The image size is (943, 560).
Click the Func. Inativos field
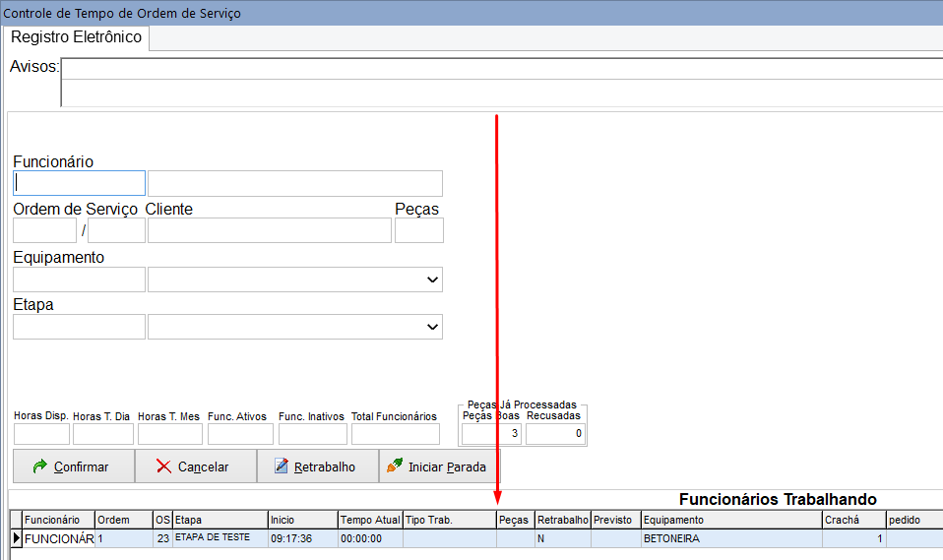(x=313, y=434)
